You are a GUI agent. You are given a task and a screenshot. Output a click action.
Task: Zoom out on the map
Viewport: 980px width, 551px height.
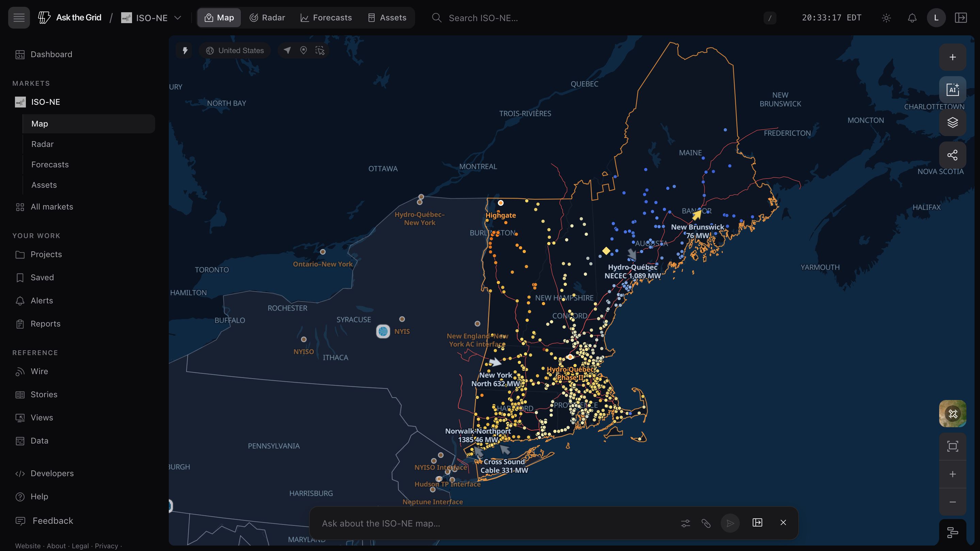point(953,502)
